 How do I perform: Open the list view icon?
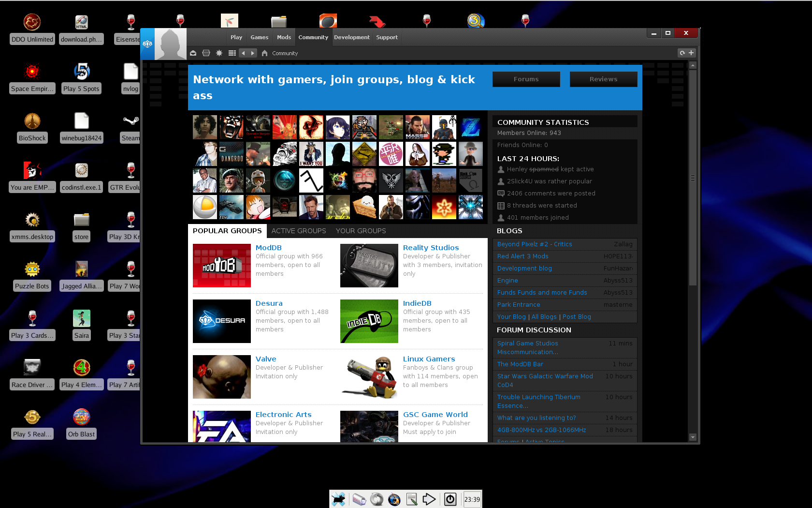tap(232, 53)
